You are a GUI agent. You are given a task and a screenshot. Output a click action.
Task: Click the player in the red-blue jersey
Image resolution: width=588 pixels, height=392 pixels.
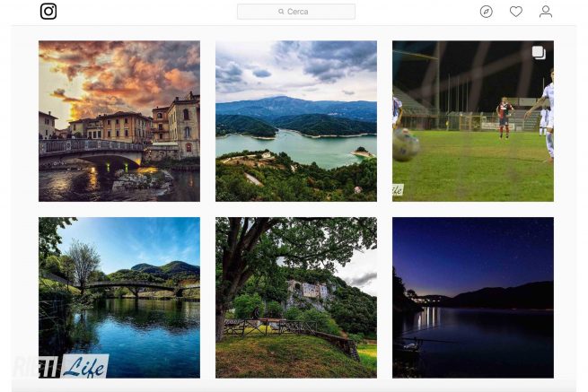pyautogui.click(x=505, y=118)
